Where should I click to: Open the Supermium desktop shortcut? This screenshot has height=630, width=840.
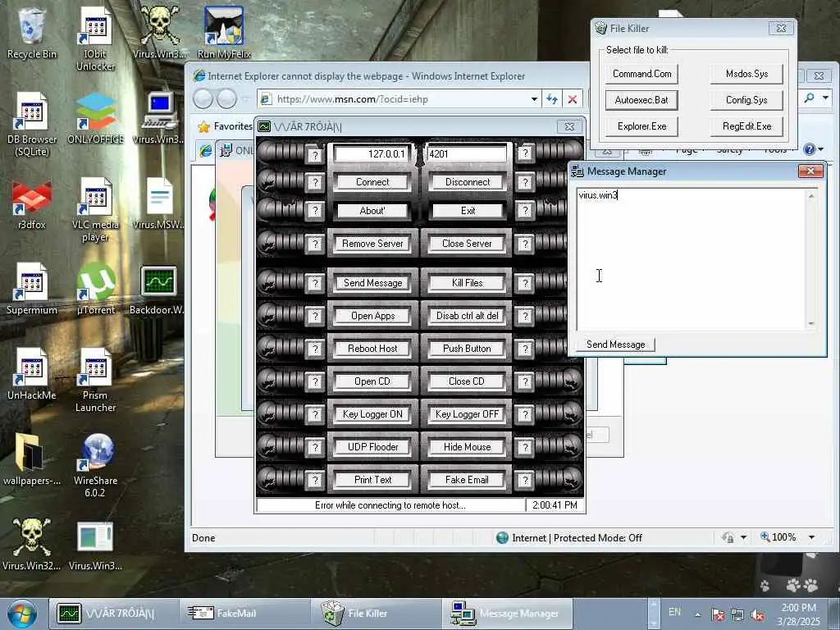pyautogui.click(x=32, y=289)
